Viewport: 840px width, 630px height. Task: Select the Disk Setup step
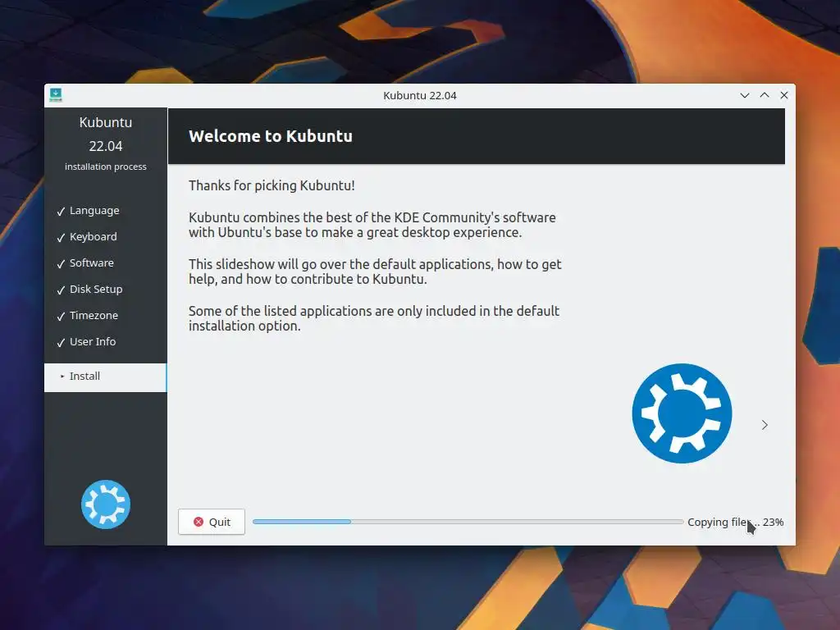(x=96, y=290)
